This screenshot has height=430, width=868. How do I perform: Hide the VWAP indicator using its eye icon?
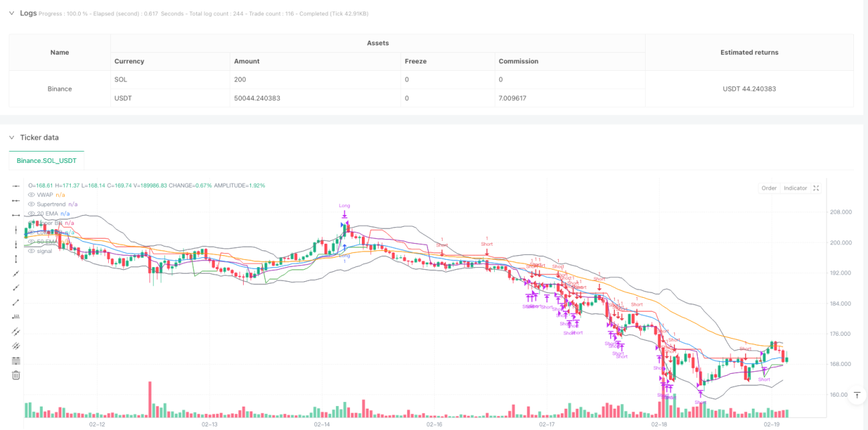point(31,194)
